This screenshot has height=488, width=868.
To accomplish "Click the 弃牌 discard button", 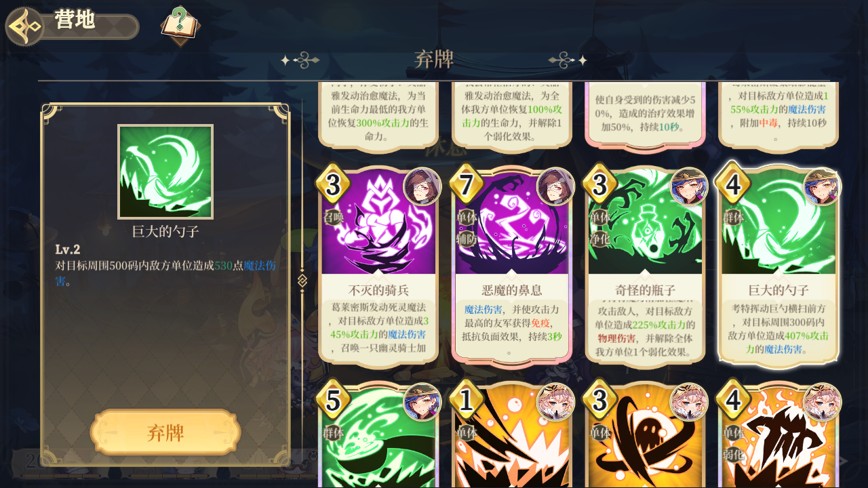I will (165, 432).
